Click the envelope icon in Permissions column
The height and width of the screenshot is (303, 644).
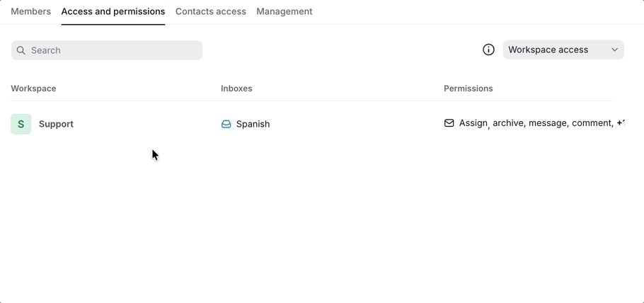tap(449, 123)
